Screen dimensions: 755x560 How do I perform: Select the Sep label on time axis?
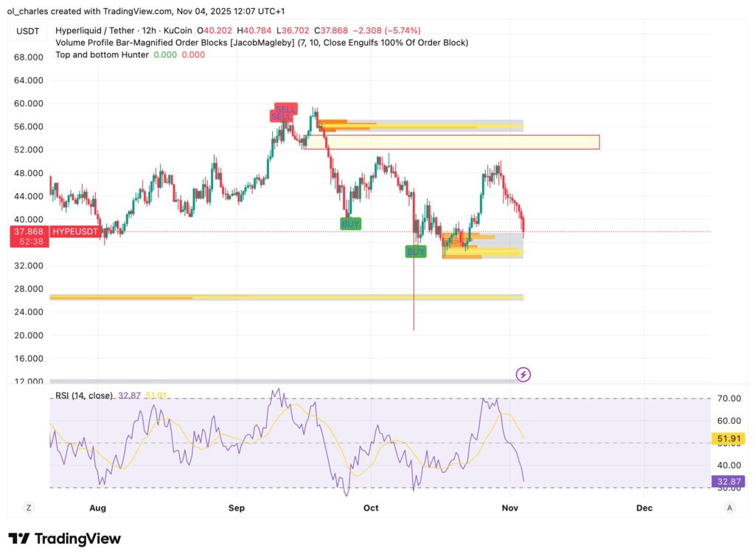pos(236,508)
